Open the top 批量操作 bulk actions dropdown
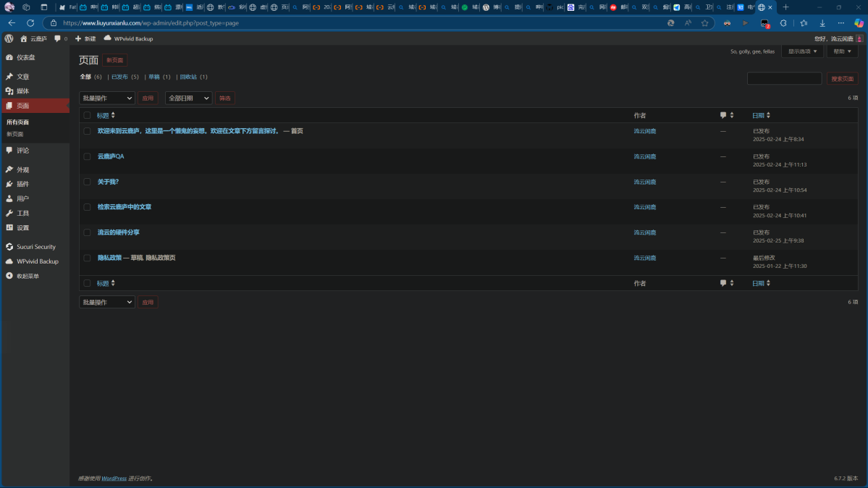868x488 pixels. click(x=106, y=98)
